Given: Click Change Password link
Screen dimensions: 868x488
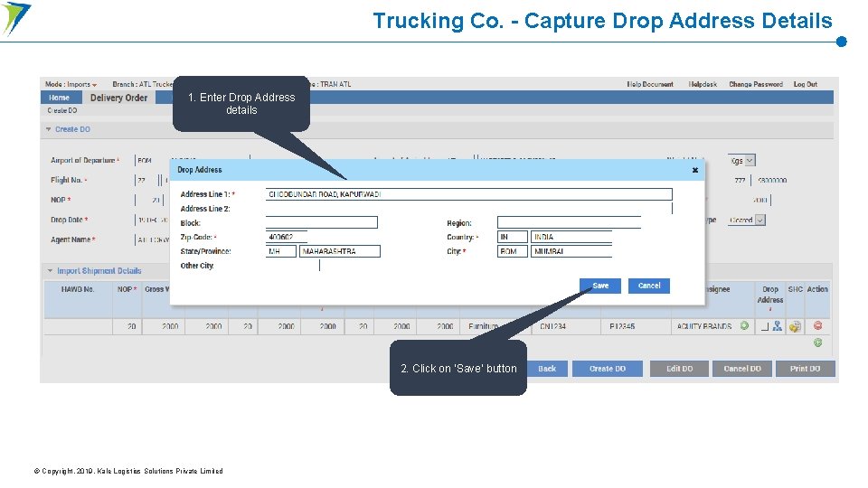Looking at the screenshot, I should click(756, 84).
